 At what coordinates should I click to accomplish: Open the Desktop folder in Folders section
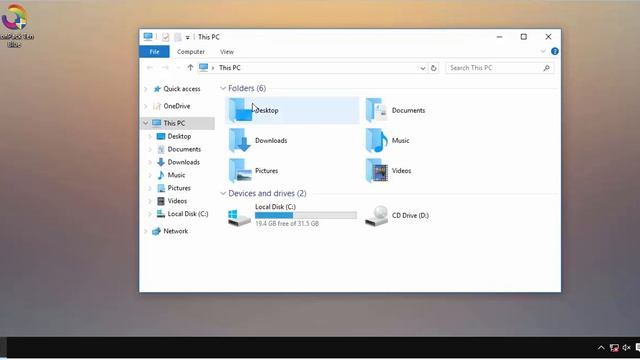[x=292, y=110]
